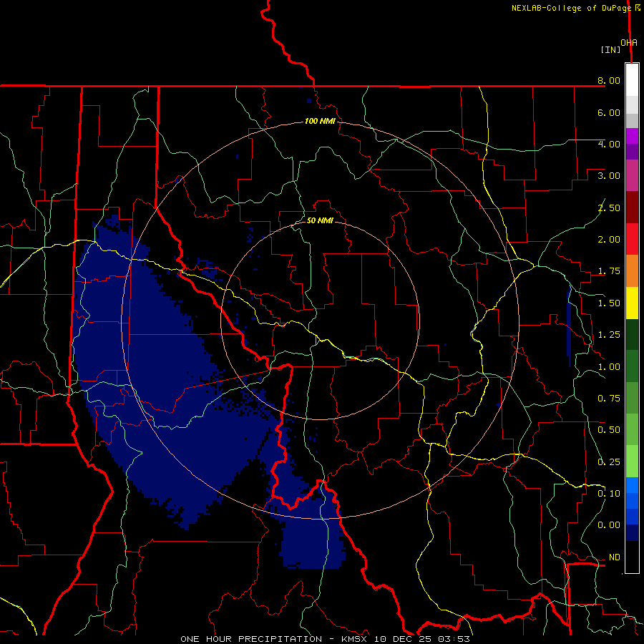644x644 pixels.
Task: Click the 3.00 legend value
Action: 609,176
